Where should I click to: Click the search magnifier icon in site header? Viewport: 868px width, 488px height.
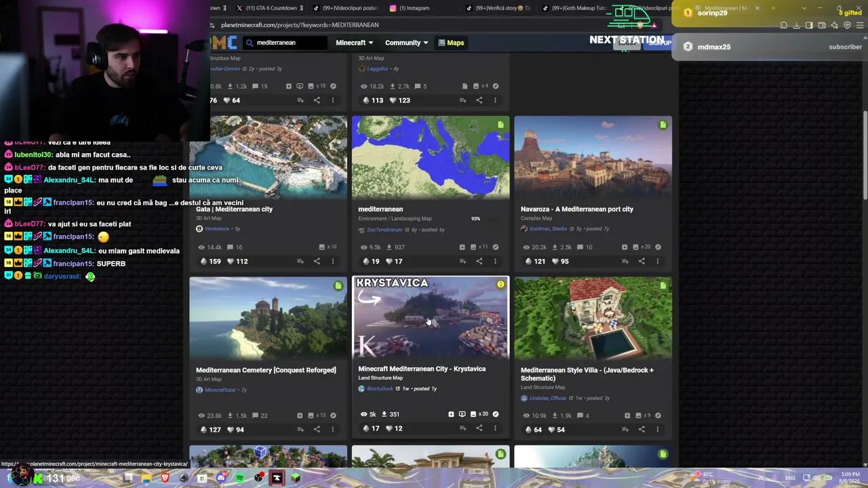[x=250, y=43]
